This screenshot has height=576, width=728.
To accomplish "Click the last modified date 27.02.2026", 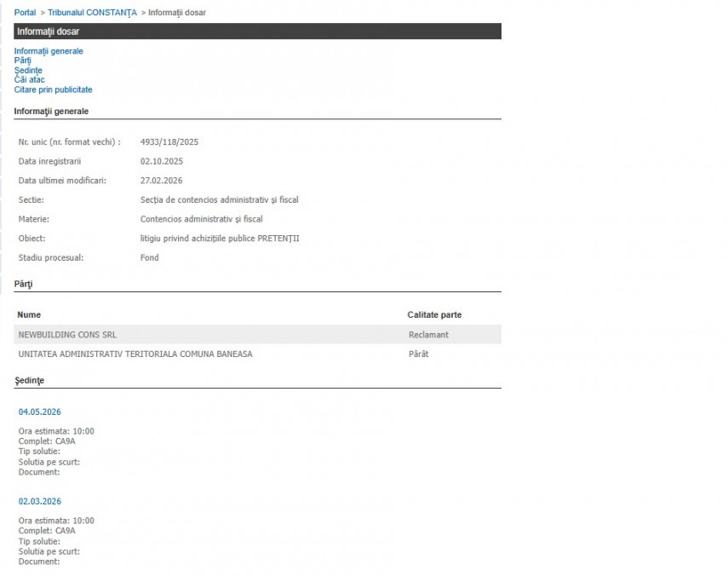I will (161, 181).
